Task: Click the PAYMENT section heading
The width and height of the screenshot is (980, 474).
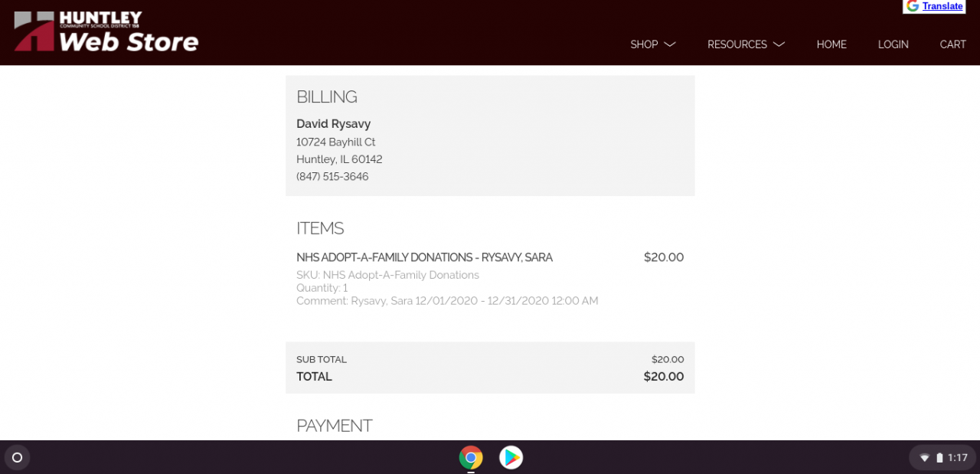Action: pyautogui.click(x=334, y=426)
